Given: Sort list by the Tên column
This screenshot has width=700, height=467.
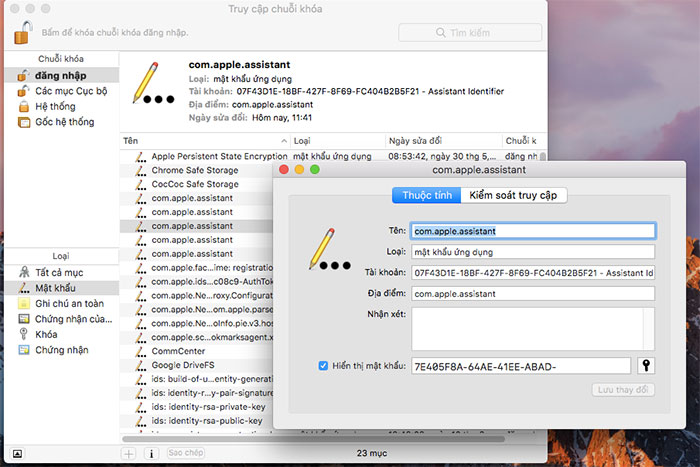Looking at the screenshot, I should point(205,141).
